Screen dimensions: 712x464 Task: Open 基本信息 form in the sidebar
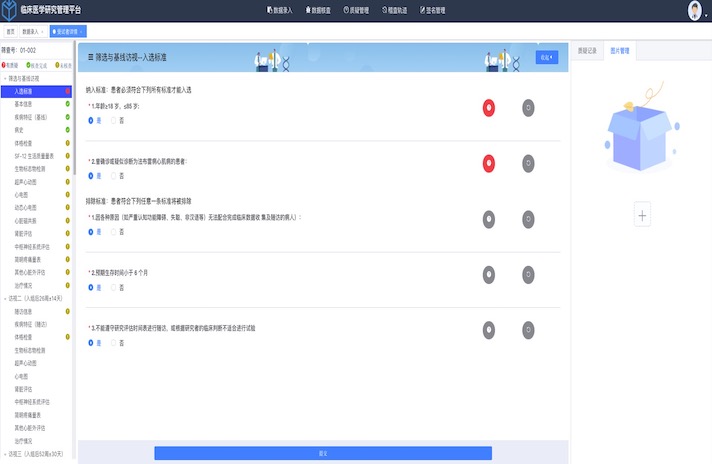point(29,102)
